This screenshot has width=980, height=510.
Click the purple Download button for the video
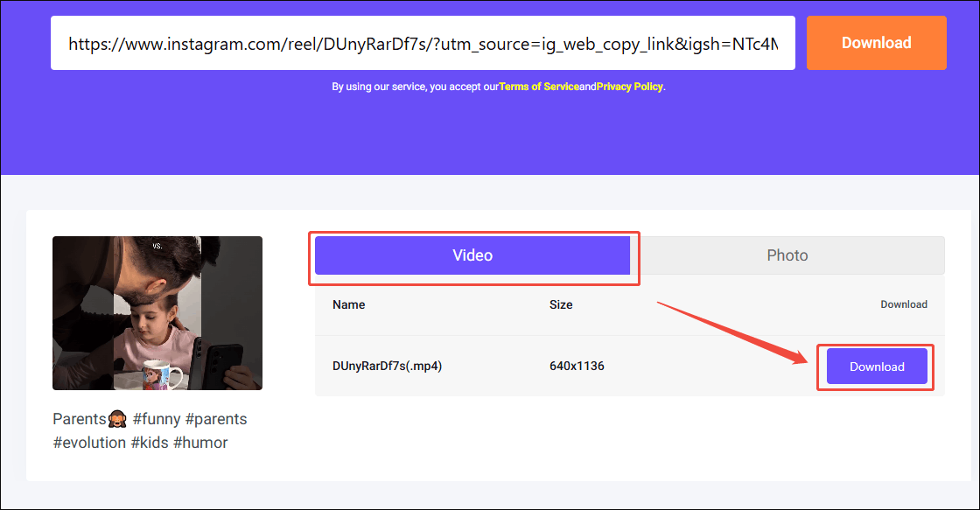[x=876, y=366]
